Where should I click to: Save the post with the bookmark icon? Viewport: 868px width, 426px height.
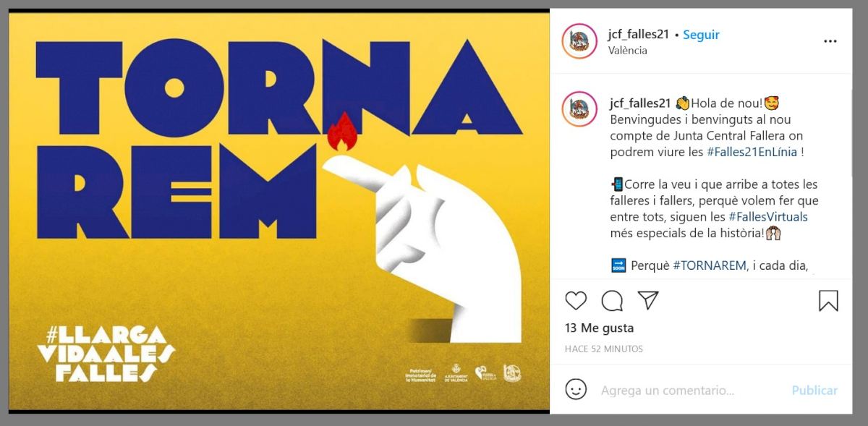coord(828,300)
